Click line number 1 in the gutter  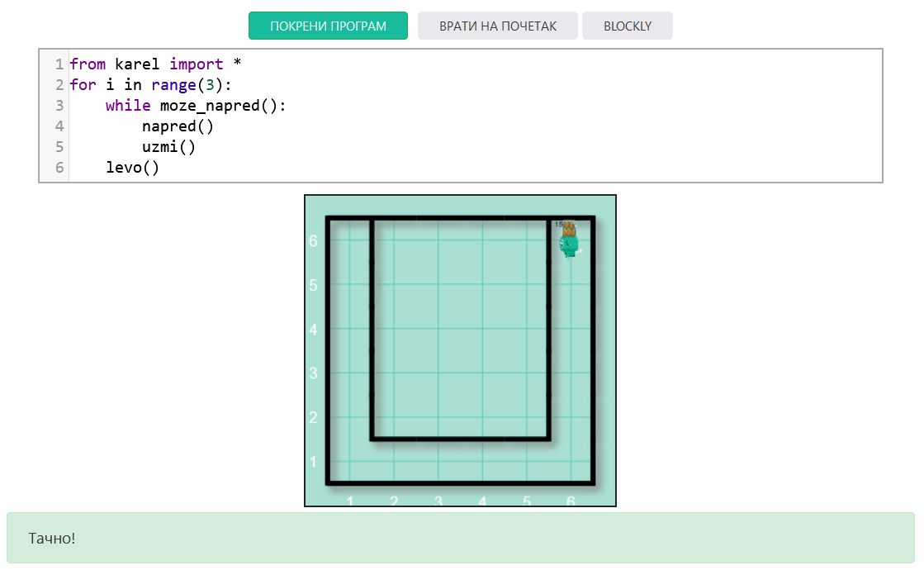pyautogui.click(x=59, y=64)
